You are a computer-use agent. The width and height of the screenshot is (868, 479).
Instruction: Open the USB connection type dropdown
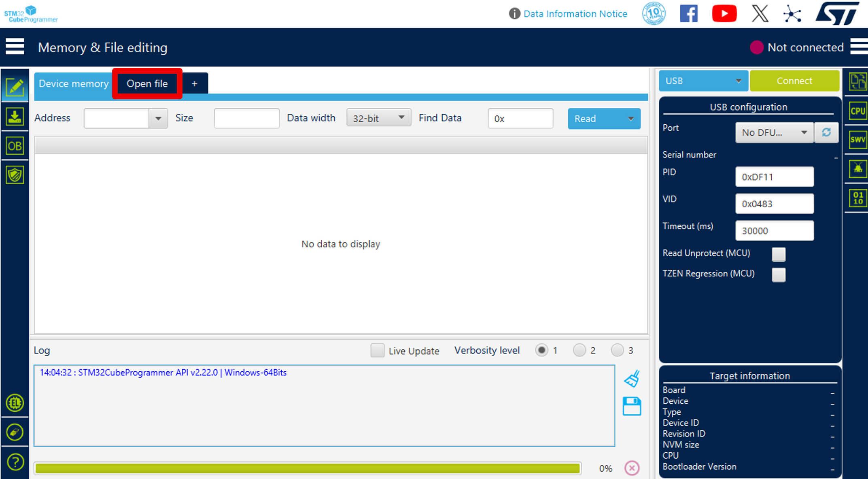click(703, 81)
